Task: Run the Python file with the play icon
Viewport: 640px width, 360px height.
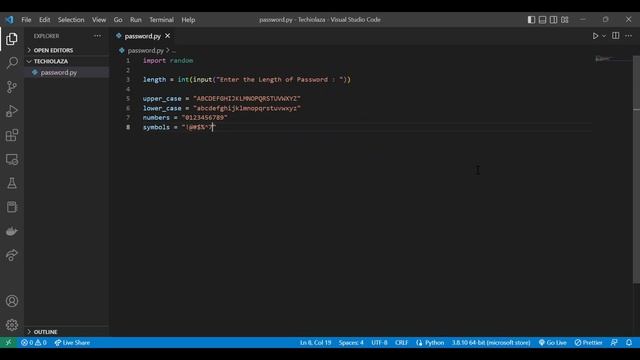Action: 595,36
